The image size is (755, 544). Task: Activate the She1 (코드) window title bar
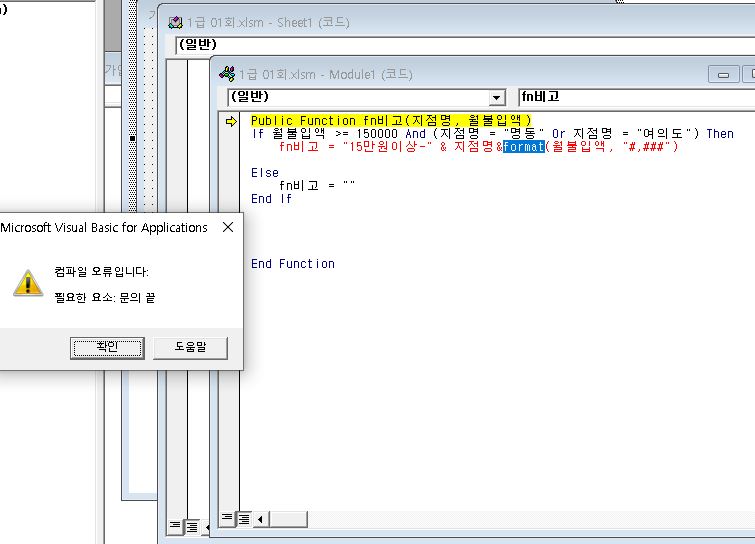click(400, 22)
